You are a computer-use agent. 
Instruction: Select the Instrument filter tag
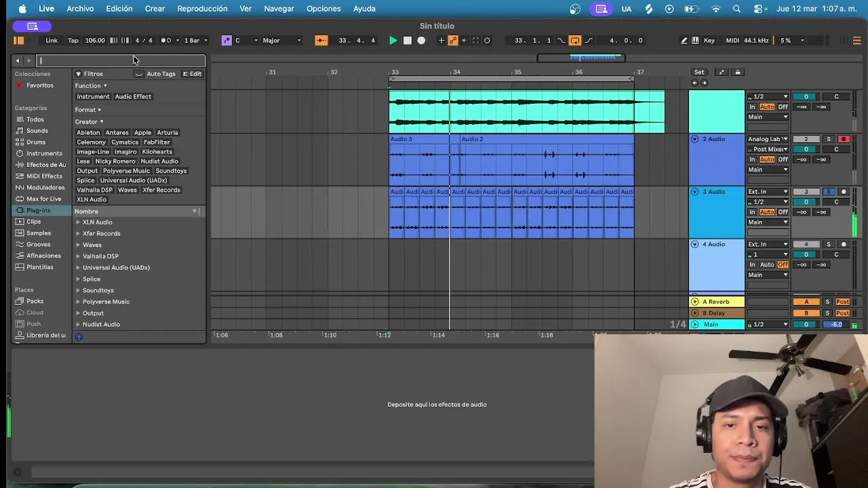[93, 97]
